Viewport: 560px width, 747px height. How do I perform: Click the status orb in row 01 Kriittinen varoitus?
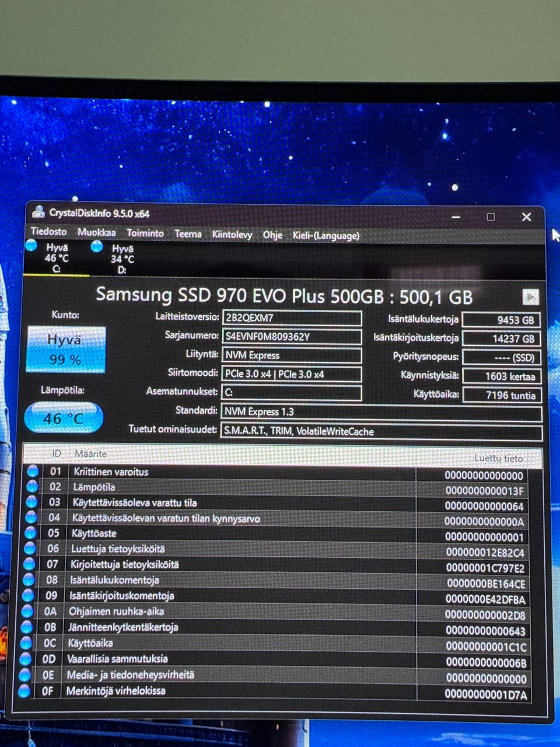pyautogui.click(x=33, y=471)
